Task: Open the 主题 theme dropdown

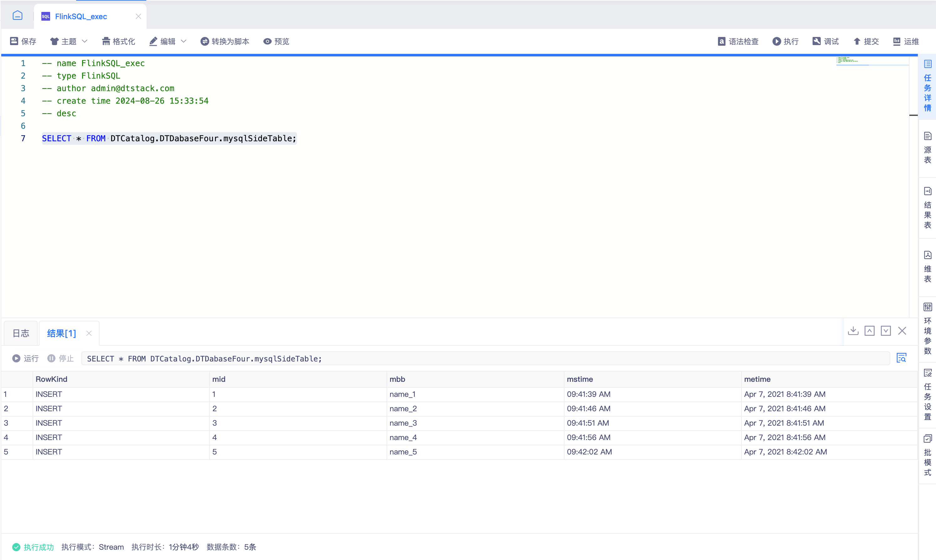Action: click(x=69, y=41)
